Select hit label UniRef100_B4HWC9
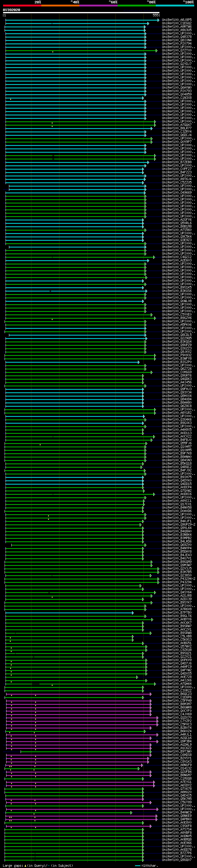197x868 pixels. click(x=177, y=812)
